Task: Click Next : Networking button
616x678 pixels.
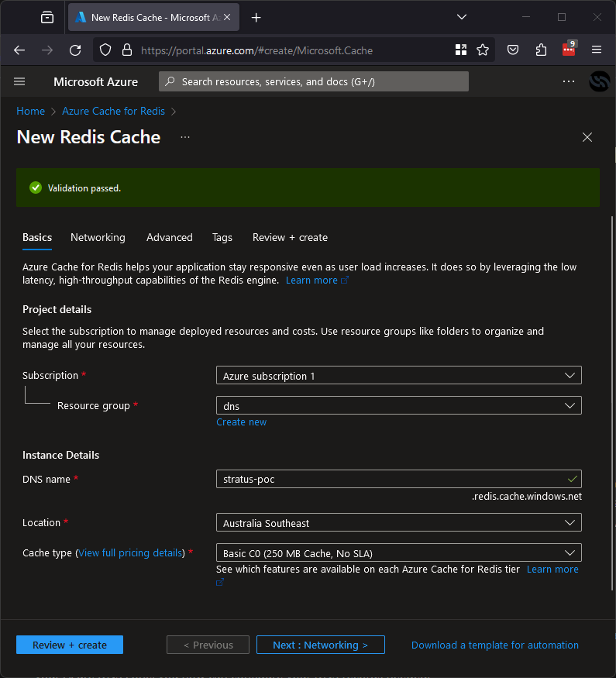Action: click(320, 645)
